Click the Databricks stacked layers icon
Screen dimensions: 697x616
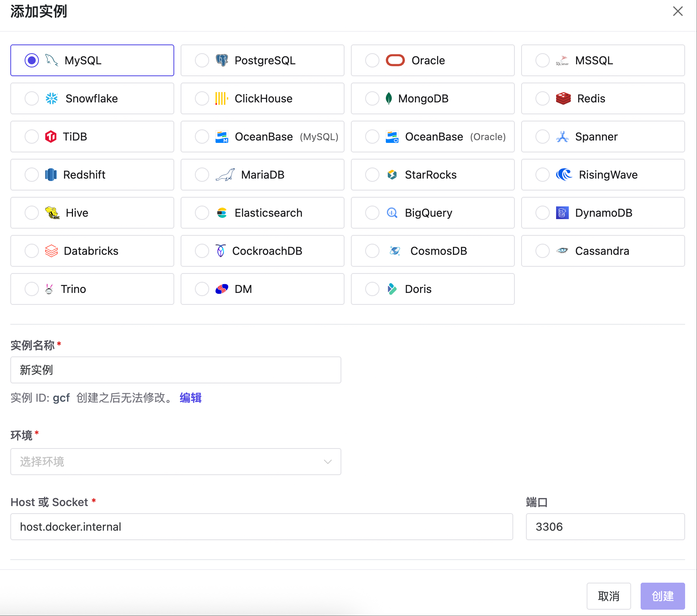52,251
